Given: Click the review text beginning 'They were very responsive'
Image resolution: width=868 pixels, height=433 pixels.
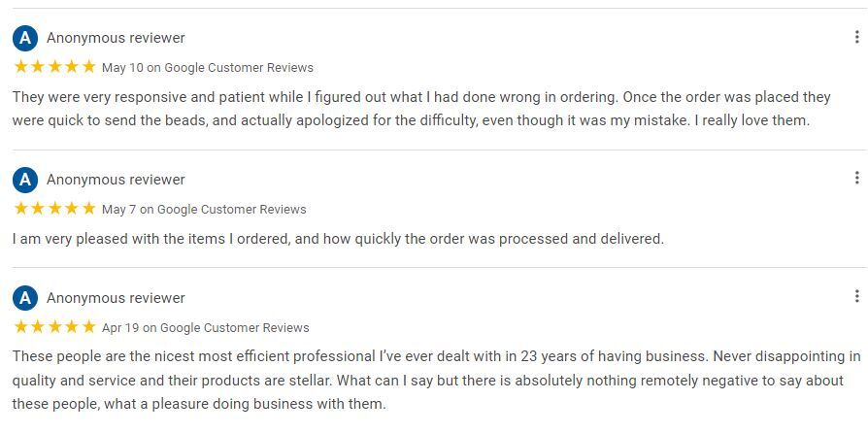Looking at the screenshot, I should tap(421, 109).
